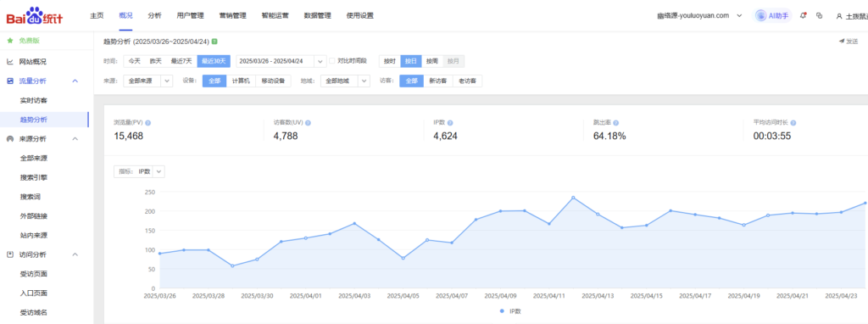Open 受访域名 report in sidebar
Screen dimensions: 868x324
pyautogui.click(x=34, y=312)
